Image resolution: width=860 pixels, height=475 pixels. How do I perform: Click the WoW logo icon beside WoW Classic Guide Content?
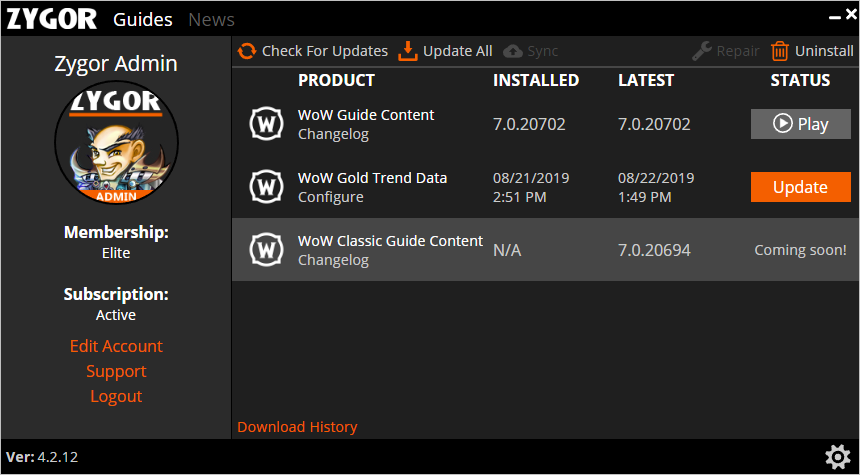[267, 250]
